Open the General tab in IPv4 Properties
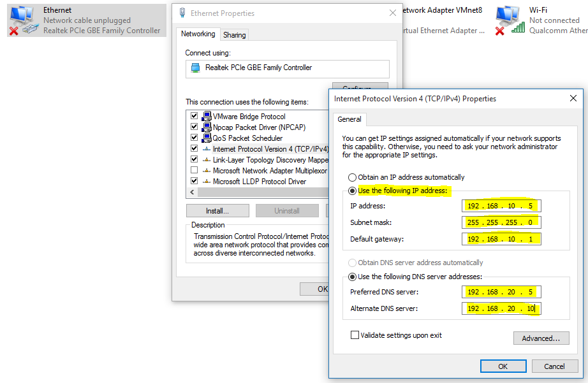This screenshot has width=588, height=383. (349, 119)
